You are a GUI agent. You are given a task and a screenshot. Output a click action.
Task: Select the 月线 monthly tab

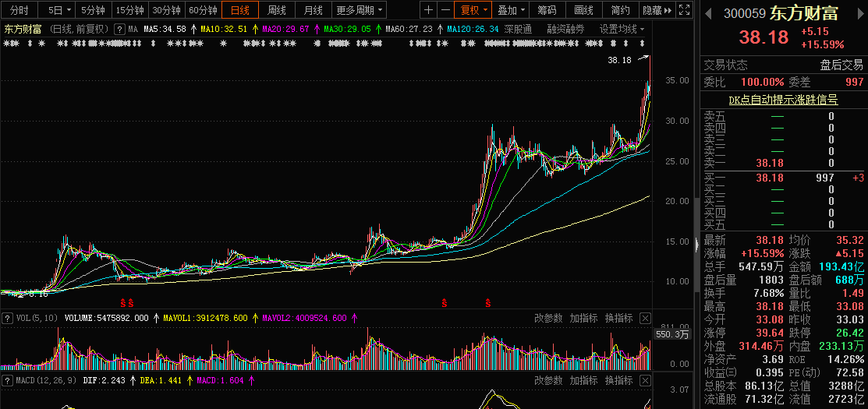click(314, 10)
